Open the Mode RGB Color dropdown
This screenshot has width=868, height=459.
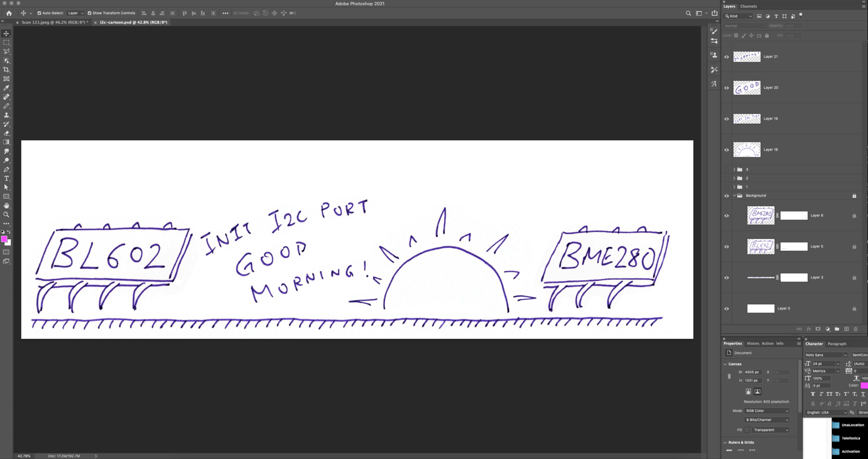pos(766,411)
